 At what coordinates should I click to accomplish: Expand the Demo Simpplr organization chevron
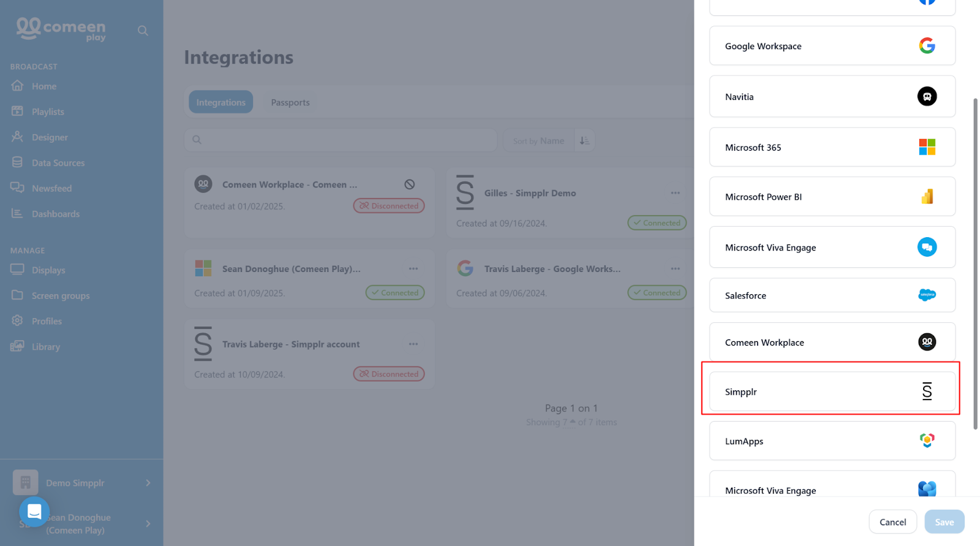click(x=148, y=483)
